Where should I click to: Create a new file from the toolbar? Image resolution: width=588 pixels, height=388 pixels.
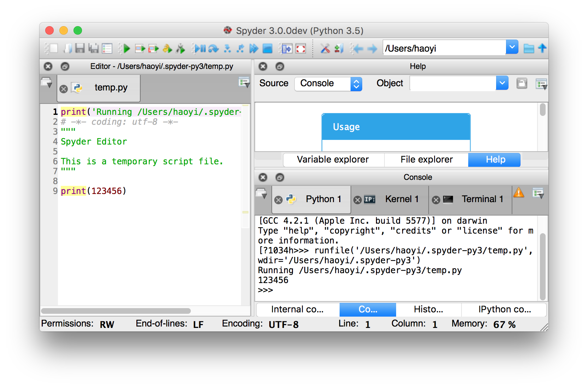[x=54, y=48]
